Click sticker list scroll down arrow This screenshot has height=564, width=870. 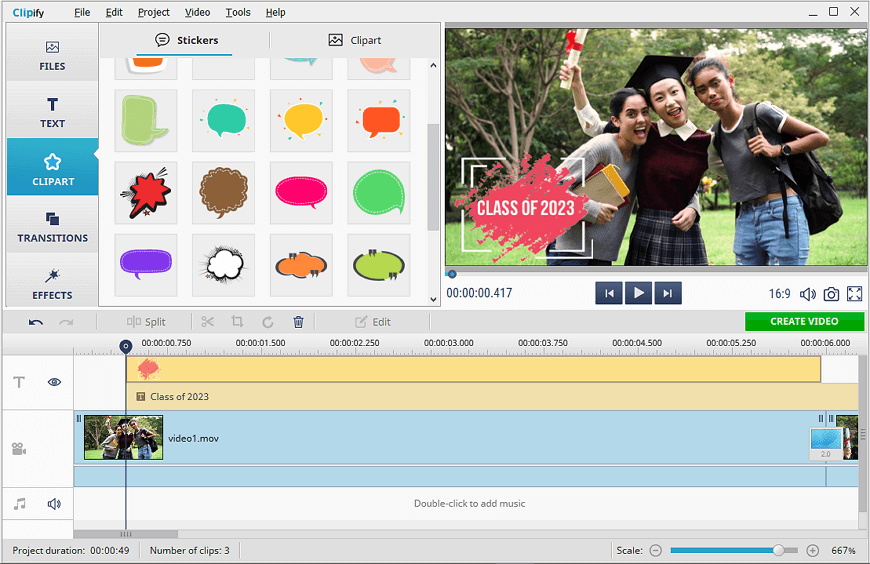point(433,299)
